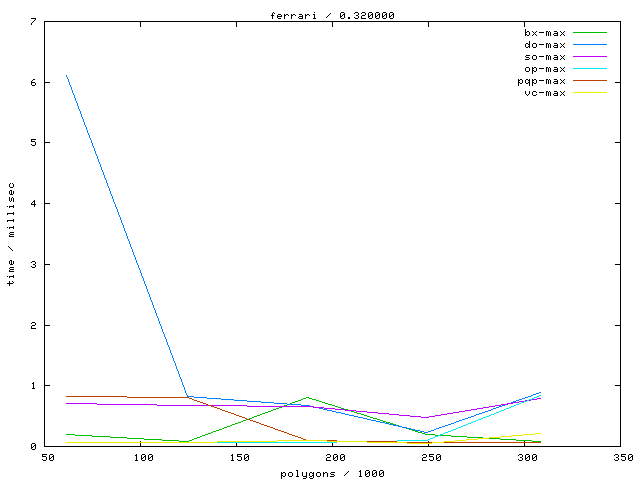Click the magenta line sample beside so-max
This screenshot has height=480, width=640.
590,56
